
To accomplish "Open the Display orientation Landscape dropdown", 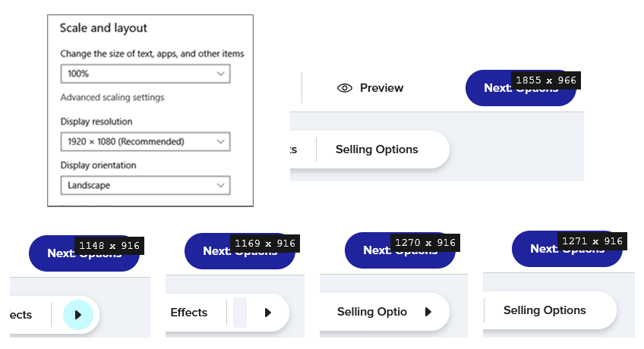I will pos(145,185).
